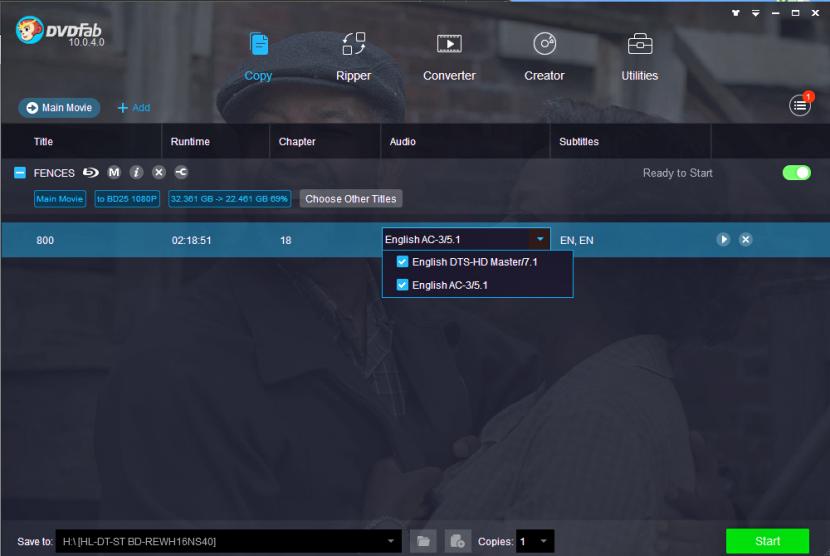The image size is (830, 556).
Task: Open the task queue list icon
Action: click(800, 106)
